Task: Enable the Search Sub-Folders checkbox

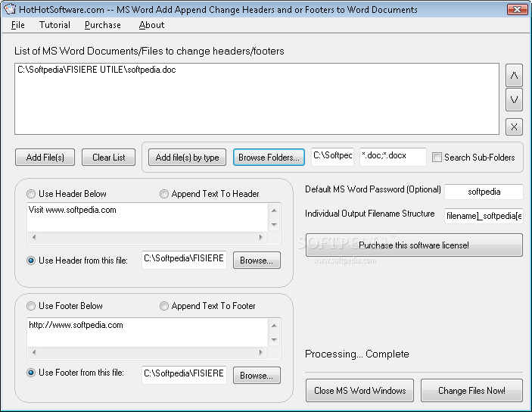Action: (x=437, y=158)
